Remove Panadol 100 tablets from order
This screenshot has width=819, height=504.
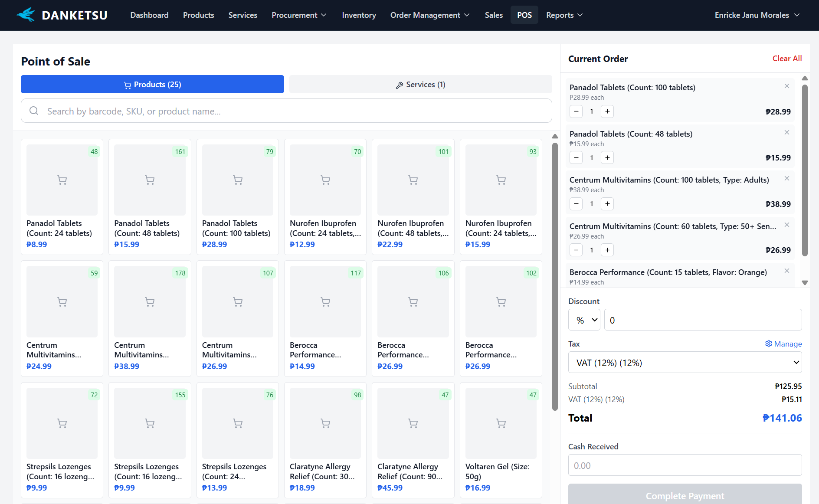click(786, 86)
